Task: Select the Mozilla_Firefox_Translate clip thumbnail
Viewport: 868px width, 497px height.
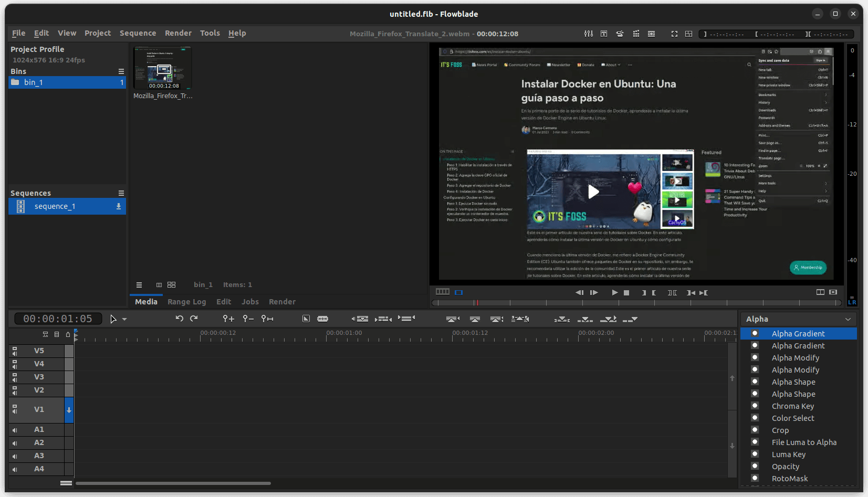Action: 163,68
